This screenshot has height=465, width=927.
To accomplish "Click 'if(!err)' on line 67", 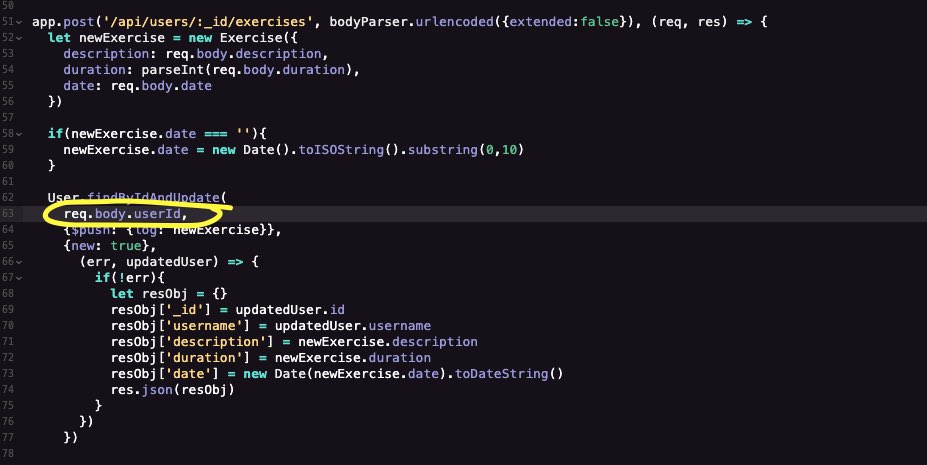I will pyautogui.click(x=125, y=277).
